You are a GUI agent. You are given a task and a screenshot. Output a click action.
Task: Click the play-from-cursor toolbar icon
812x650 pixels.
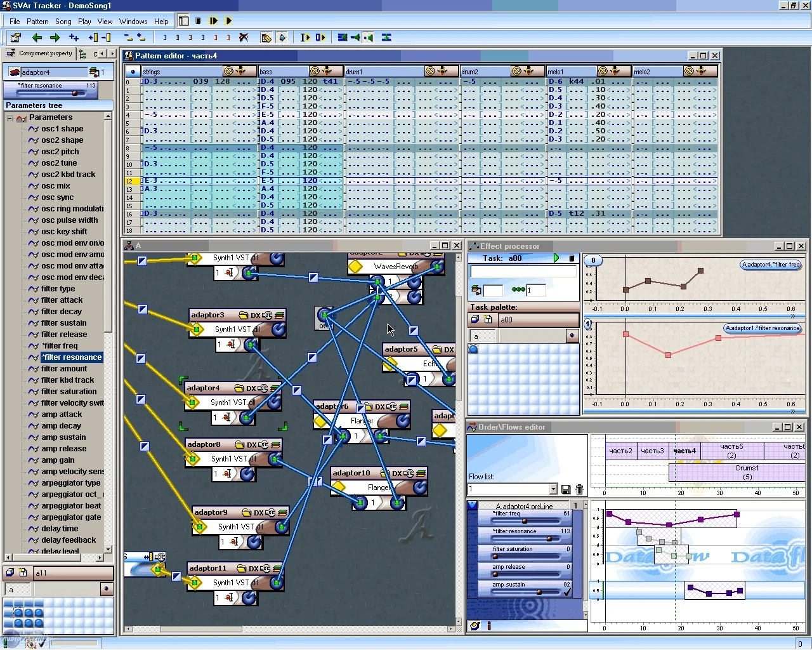point(305,37)
